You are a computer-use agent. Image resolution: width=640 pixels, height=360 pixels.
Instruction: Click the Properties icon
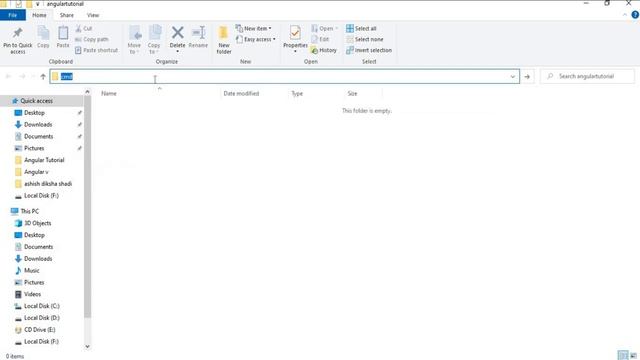[x=295, y=33]
